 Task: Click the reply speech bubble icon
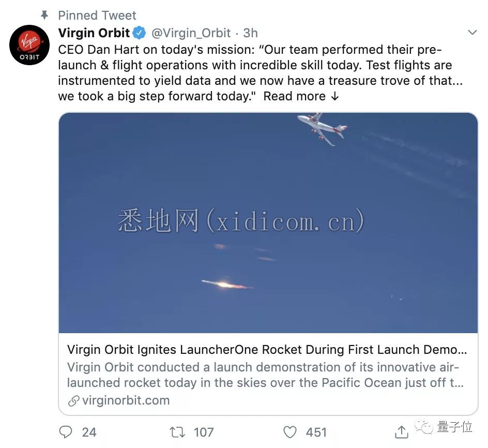(x=65, y=432)
